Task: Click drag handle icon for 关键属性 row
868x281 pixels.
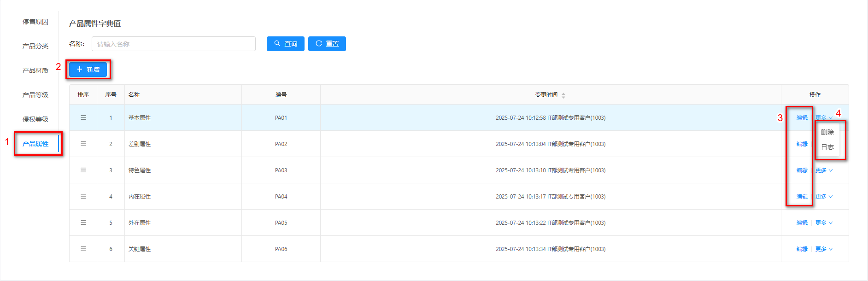Action: [83, 249]
